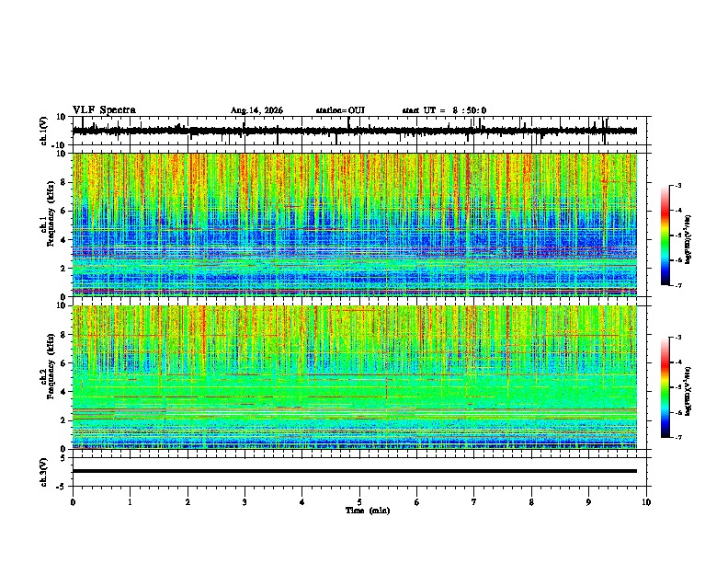Click the "8" kHz tick on ch.2 spectrogram
This screenshot has width=728, height=563.
(x=64, y=335)
